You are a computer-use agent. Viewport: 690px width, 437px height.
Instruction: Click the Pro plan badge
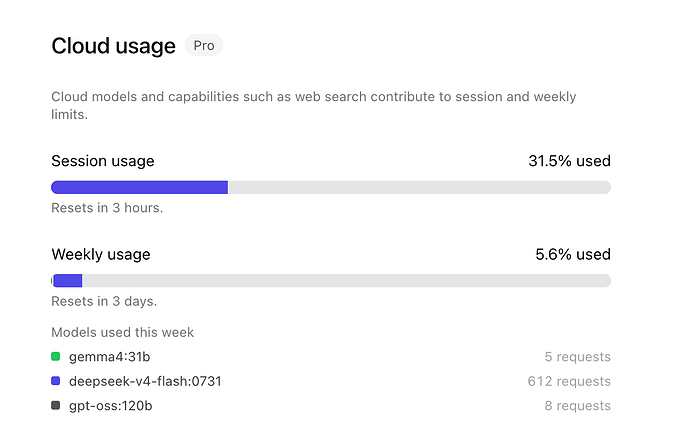(204, 45)
